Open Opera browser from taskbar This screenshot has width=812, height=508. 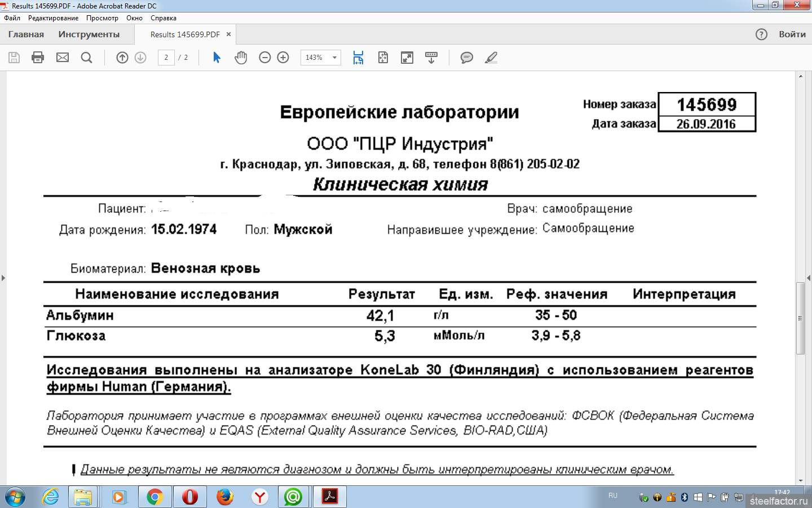point(190,497)
